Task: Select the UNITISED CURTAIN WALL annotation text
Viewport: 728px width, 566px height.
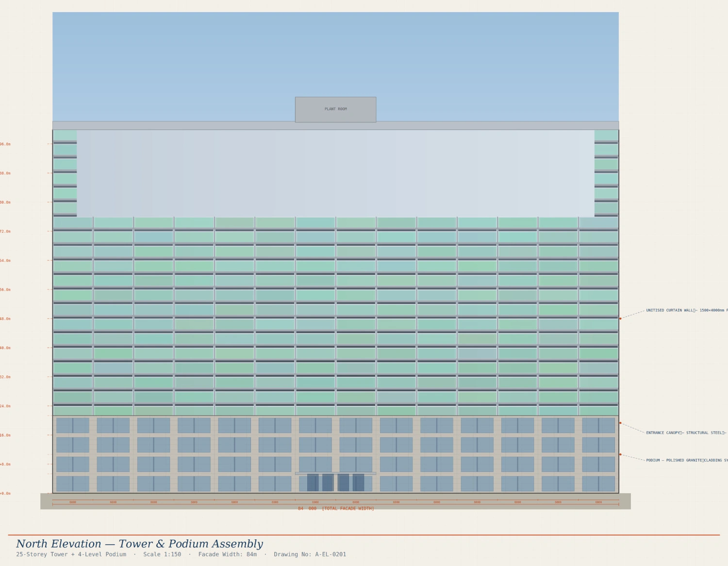Action: tap(679, 310)
